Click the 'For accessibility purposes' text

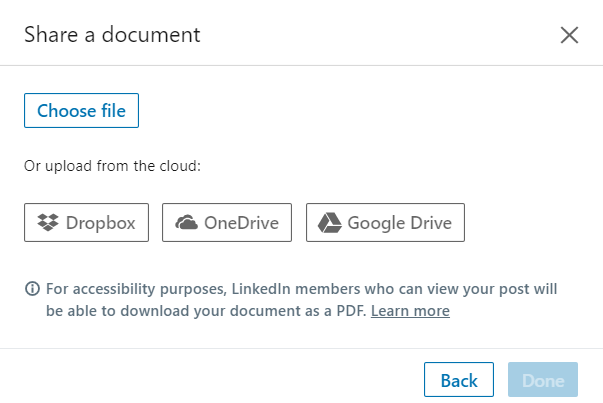[x=135, y=290]
